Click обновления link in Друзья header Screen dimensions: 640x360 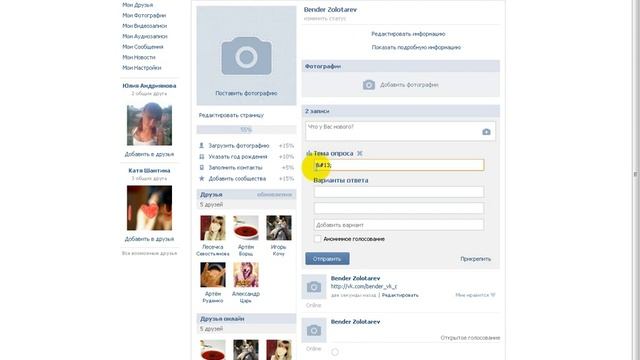(274, 195)
